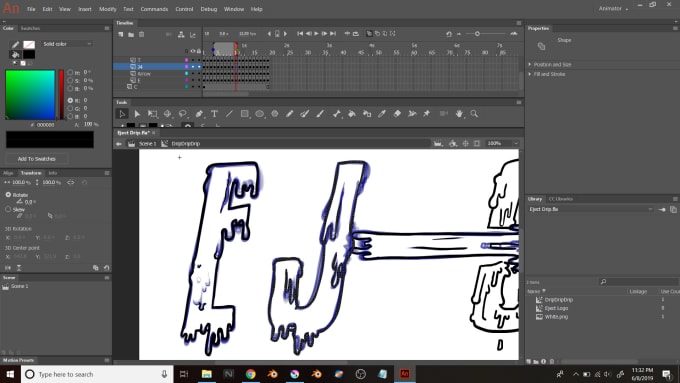
Task: Select the Free Transform tool
Action: [152, 114]
